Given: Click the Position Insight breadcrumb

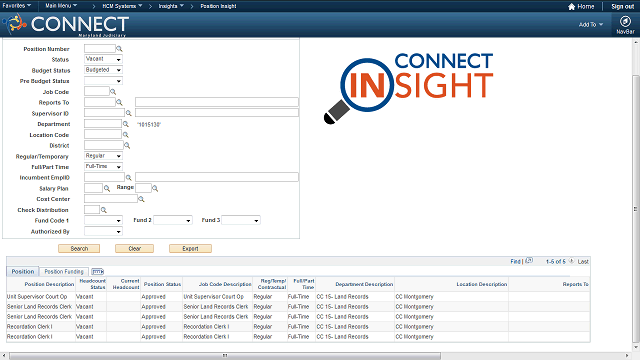Looking at the screenshot, I should 218,6.
